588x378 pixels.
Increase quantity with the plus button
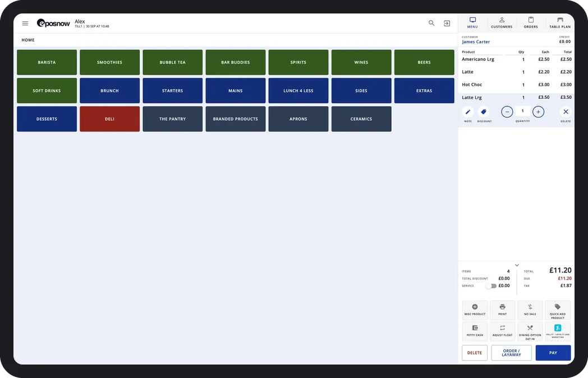point(538,112)
